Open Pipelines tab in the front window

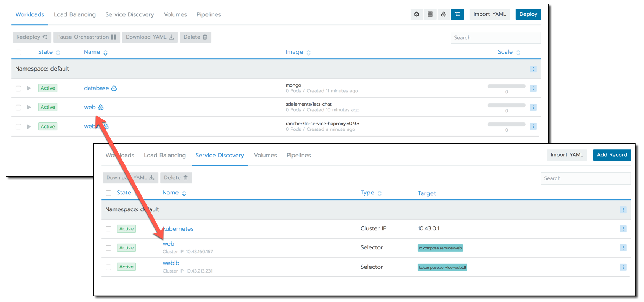(299, 155)
